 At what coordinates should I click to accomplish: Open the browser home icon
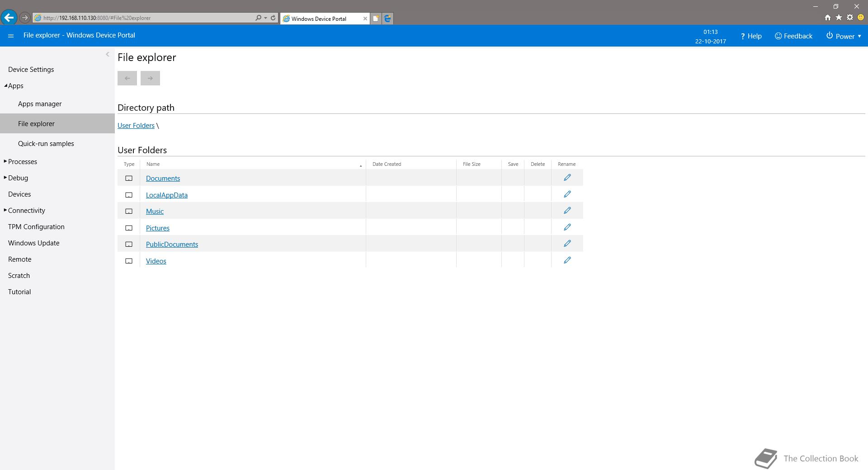click(x=827, y=18)
